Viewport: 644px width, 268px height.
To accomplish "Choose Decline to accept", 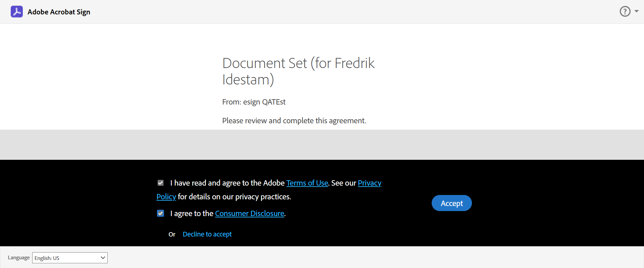I will click(207, 234).
